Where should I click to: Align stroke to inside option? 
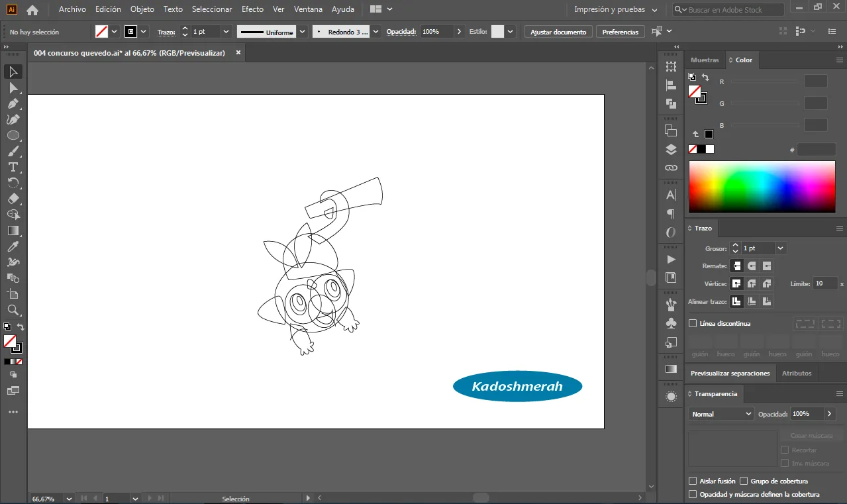[x=752, y=301]
